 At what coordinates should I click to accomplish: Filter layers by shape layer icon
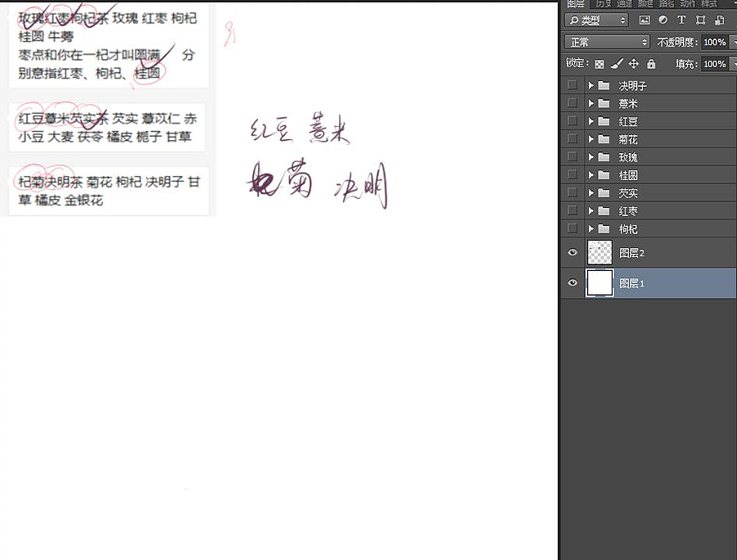[x=700, y=20]
